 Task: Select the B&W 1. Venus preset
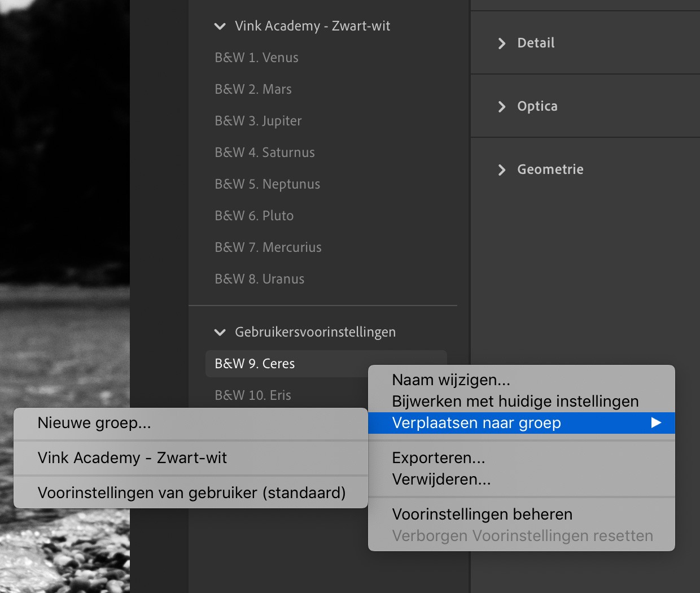pyautogui.click(x=256, y=57)
